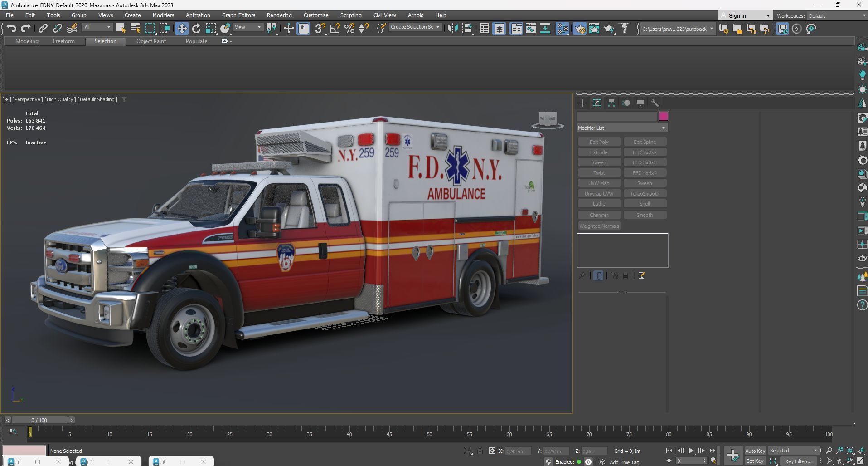Open the Create command panel tab
This screenshot has height=466, width=868.
(x=582, y=103)
